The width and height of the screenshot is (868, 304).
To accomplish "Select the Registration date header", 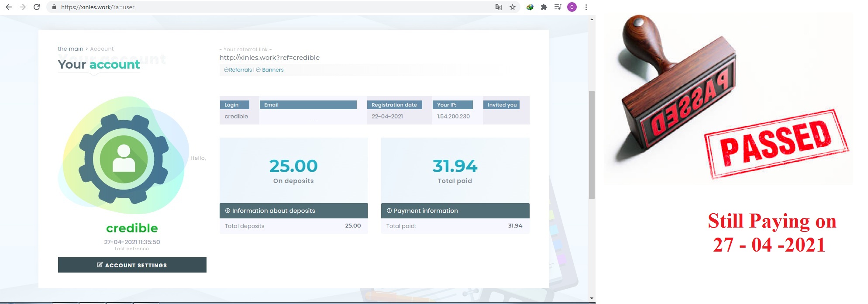I will point(394,105).
